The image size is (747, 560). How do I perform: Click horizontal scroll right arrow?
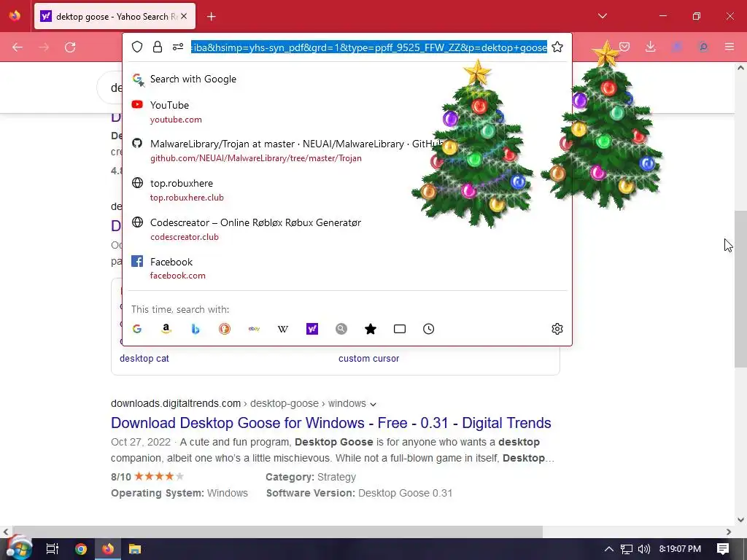point(729,532)
